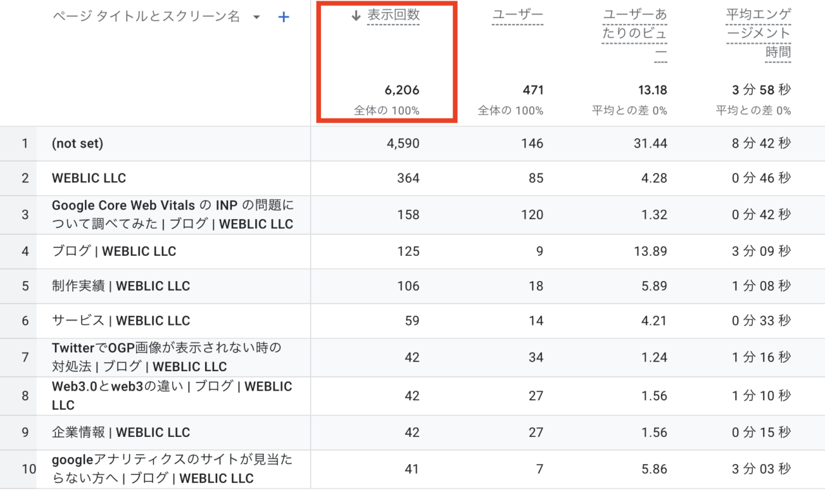Click views-per-user cell 5.86
This screenshot has height=504, width=825.
click(x=654, y=469)
